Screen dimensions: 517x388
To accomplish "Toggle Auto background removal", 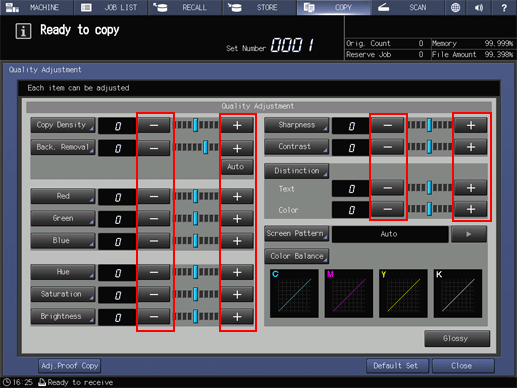I will 236,167.
